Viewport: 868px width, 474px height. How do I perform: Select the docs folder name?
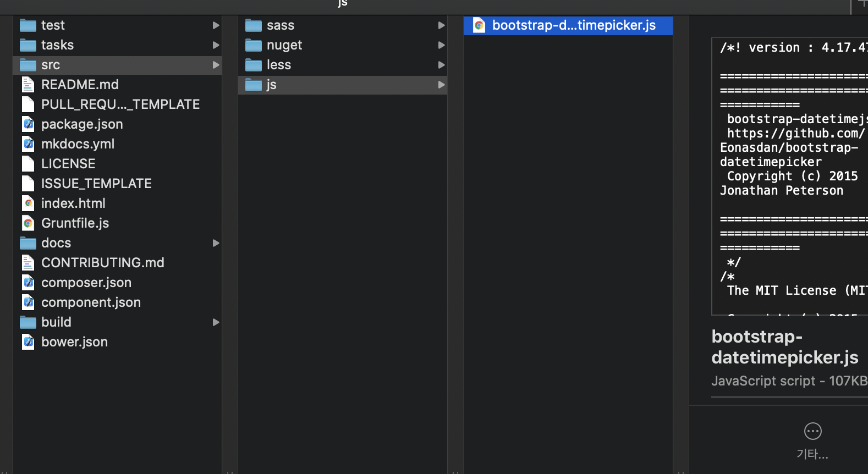[x=56, y=243]
